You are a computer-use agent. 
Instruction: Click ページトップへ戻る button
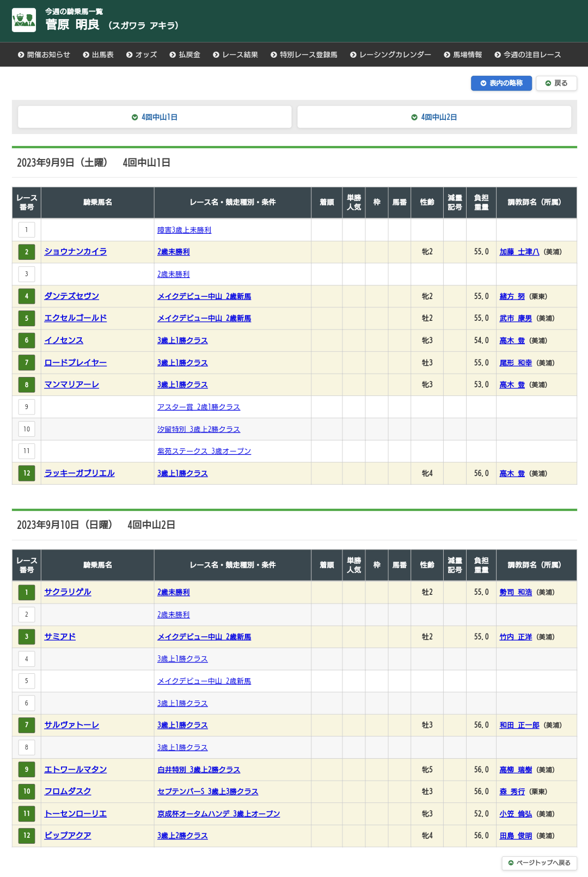tap(540, 863)
